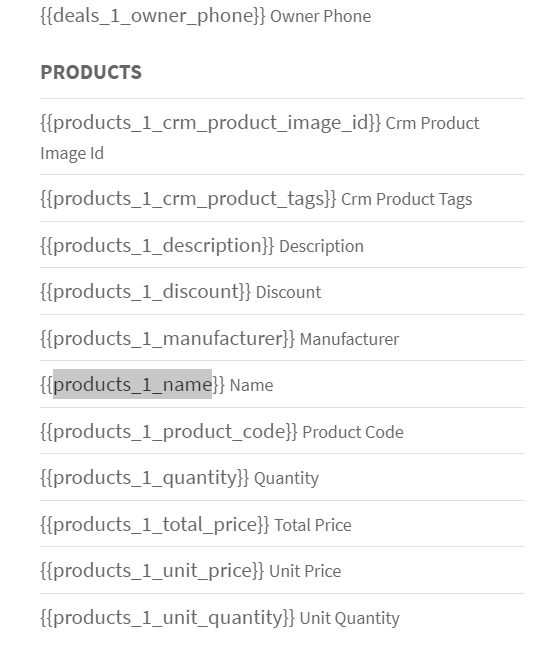Click the Discount label
The width and height of the screenshot is (556, 649).
pos(288,292)
